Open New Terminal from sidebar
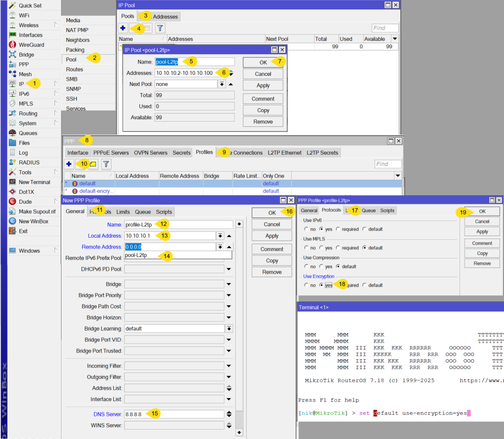504x439 pixels. point(13,182)
